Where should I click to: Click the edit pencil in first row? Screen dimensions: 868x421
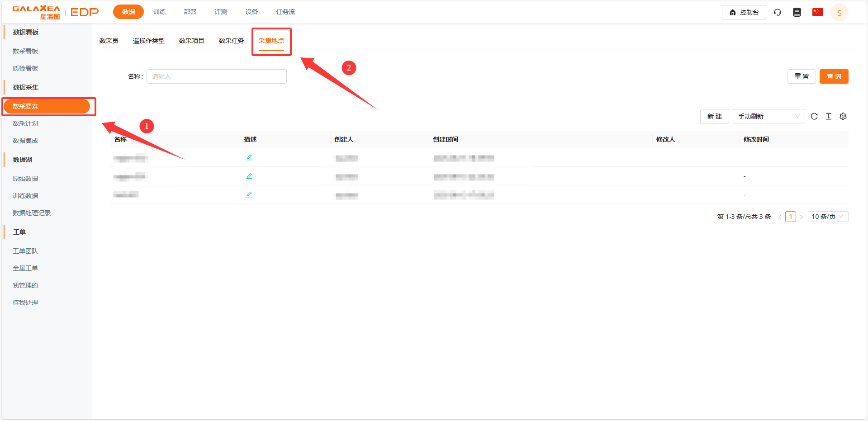click(249, 157)
